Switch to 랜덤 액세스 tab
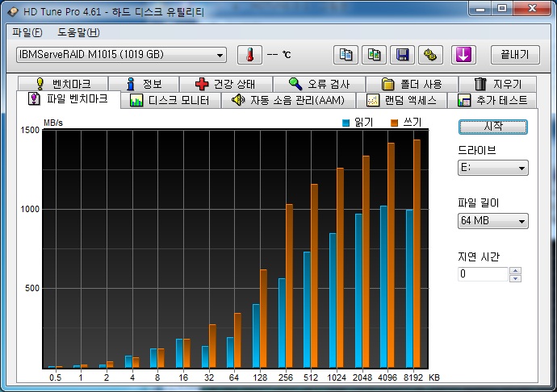 [x=401, y=100]
